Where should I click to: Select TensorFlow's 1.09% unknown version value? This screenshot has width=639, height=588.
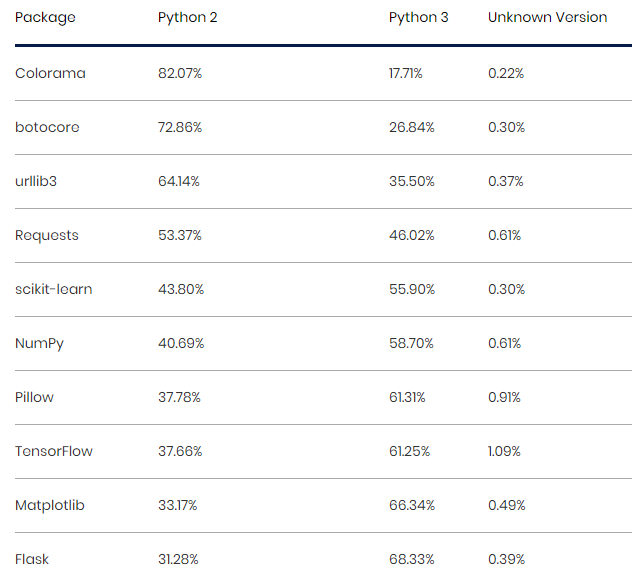pos(504,451)
